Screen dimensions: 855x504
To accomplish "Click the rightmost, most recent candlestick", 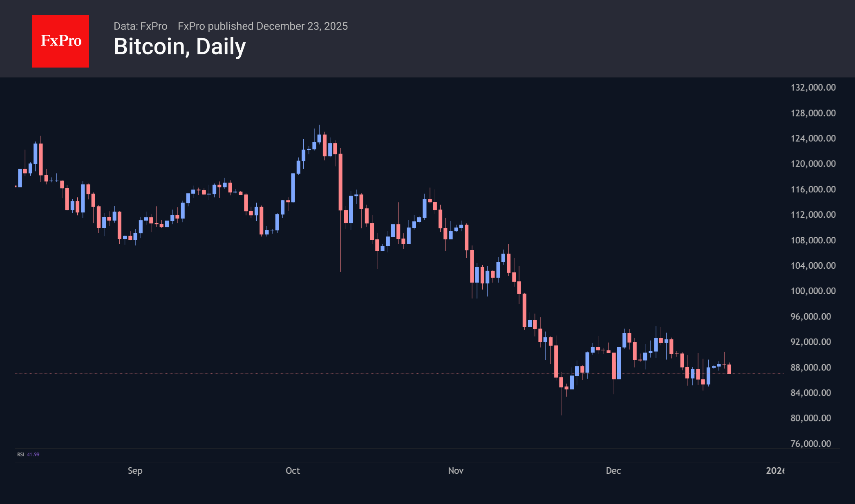I will pyautogui.click(x=729, y=369).
